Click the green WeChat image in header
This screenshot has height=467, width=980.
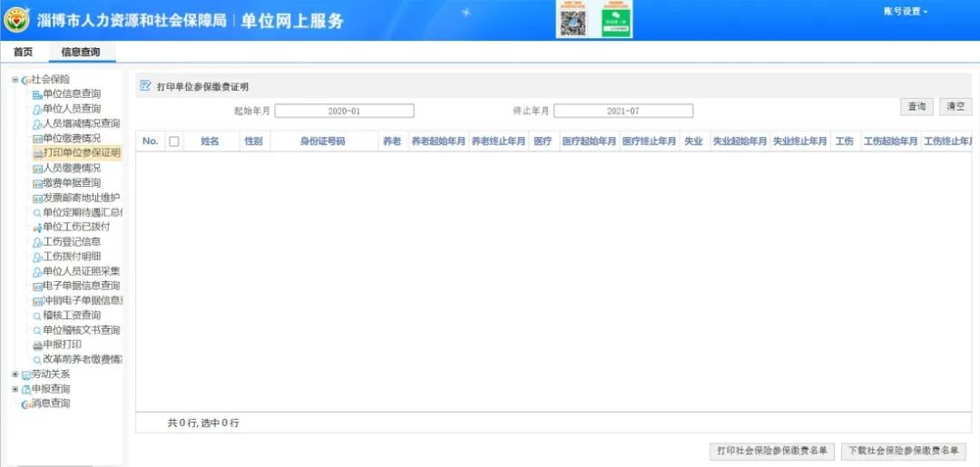616,23
